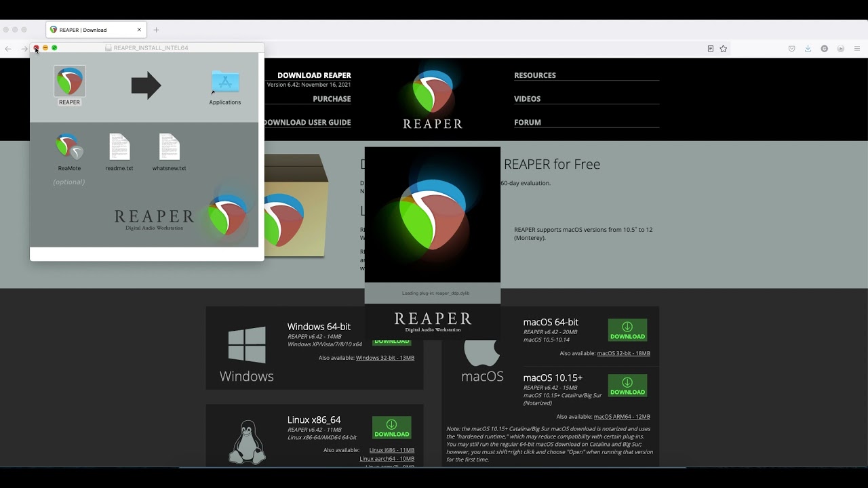This screenshot has height=488, width=868.
Task: Open the FORUM navigation link
Action: [x=528, y=123]
